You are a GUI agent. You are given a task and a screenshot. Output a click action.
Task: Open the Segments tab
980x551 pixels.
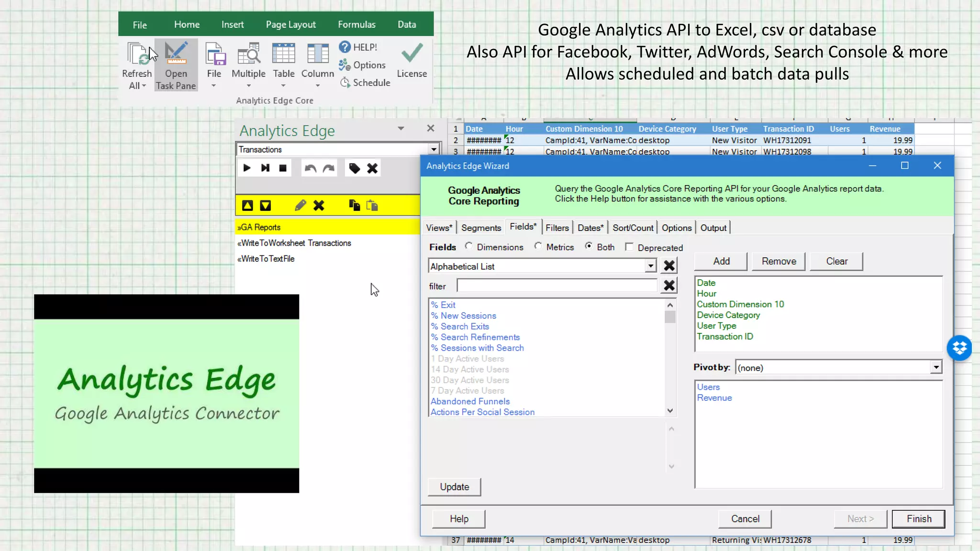pyautogui.click(x=481, y=228)
